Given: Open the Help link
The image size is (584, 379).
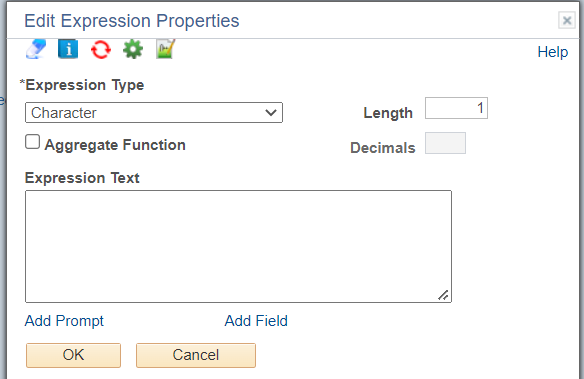Looking at the screenshot, I should pyautogui.click(x=553, y=52).
